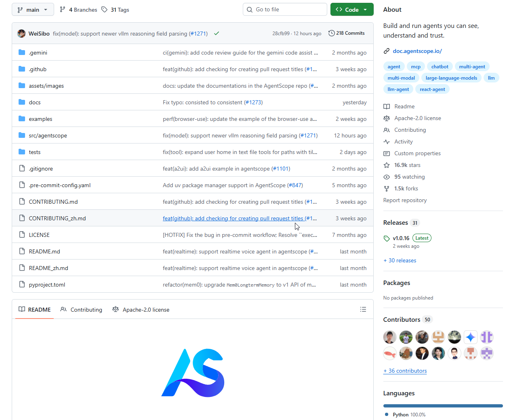Open CONTRIBUTING.md file
Viewport: 507px width, 420px height.
tap(53, 202)
